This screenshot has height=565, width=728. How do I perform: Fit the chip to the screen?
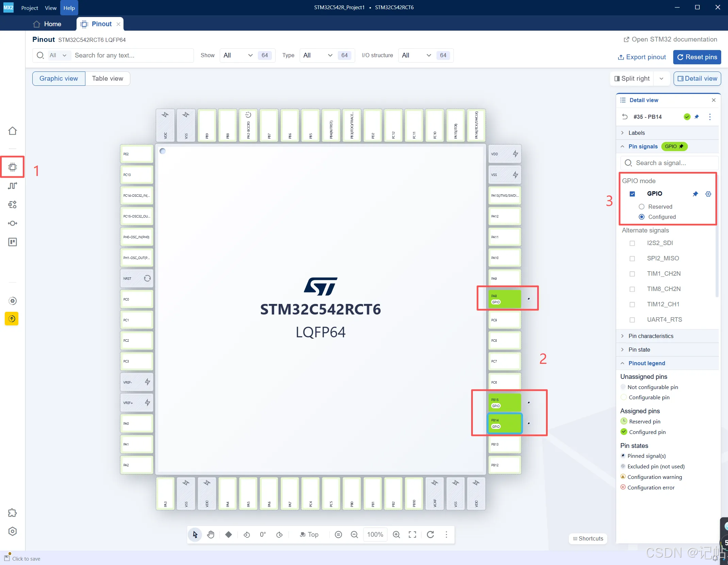(x=412, y=535)
